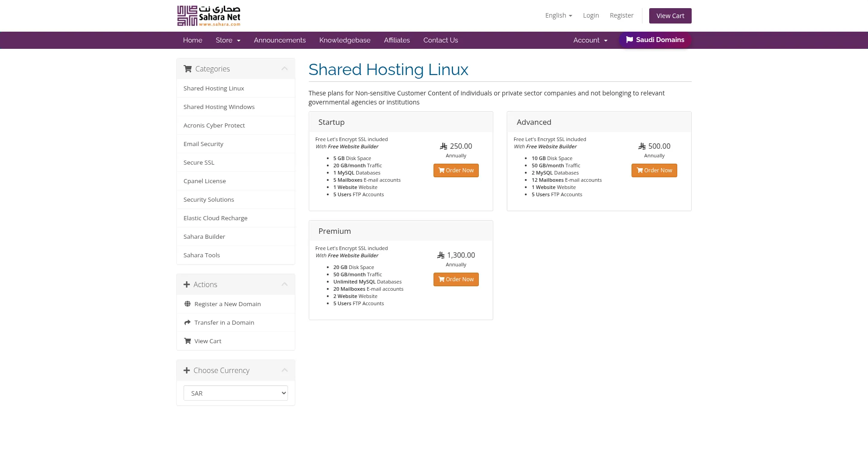Screen dimensions: 868x449
Task: Click the plus icon beside Choose Currency
Action: 187,370
